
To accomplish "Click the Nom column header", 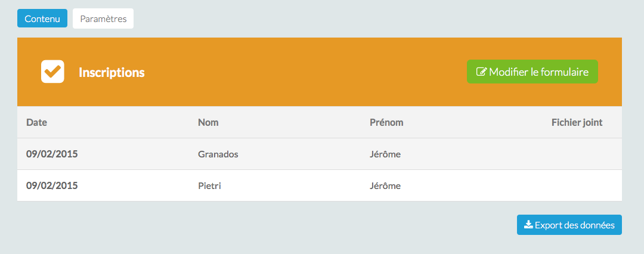I will click(208, 122).
